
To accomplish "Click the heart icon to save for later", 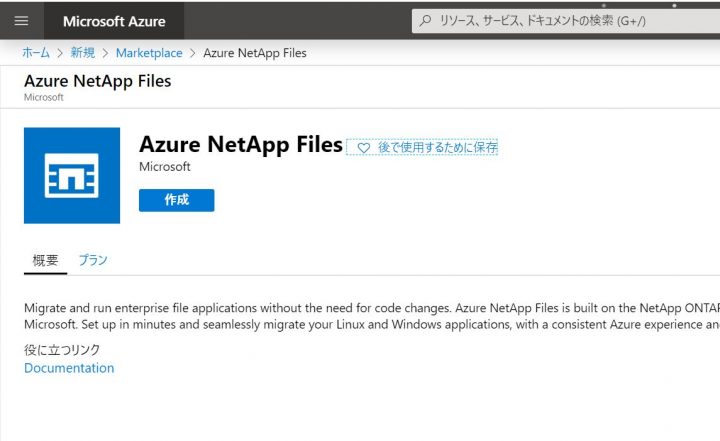I will pos(363,147).
